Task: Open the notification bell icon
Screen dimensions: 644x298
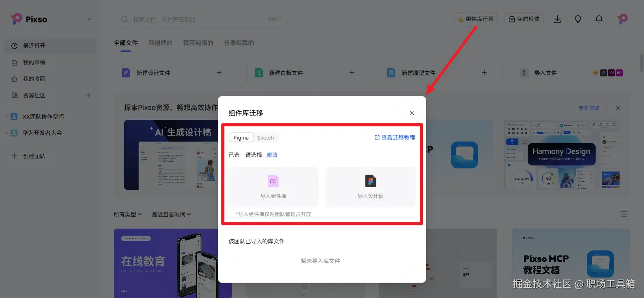Action: click(599, 19)
